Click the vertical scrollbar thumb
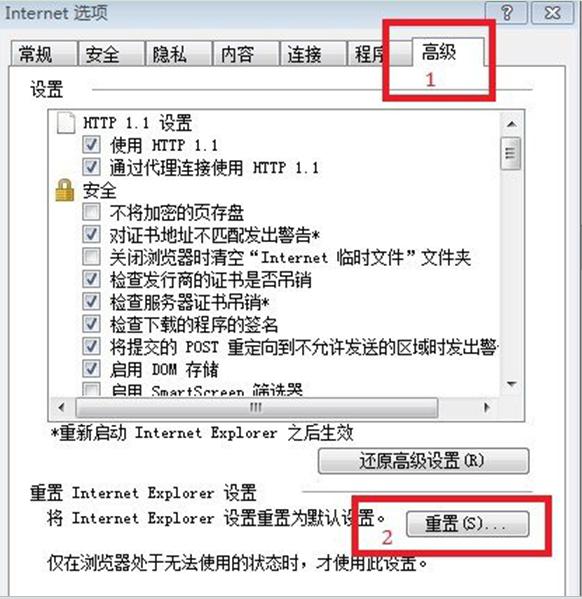The width and height of the screenshot is (582, 599). pyautogui.click(x=511, y=153)
